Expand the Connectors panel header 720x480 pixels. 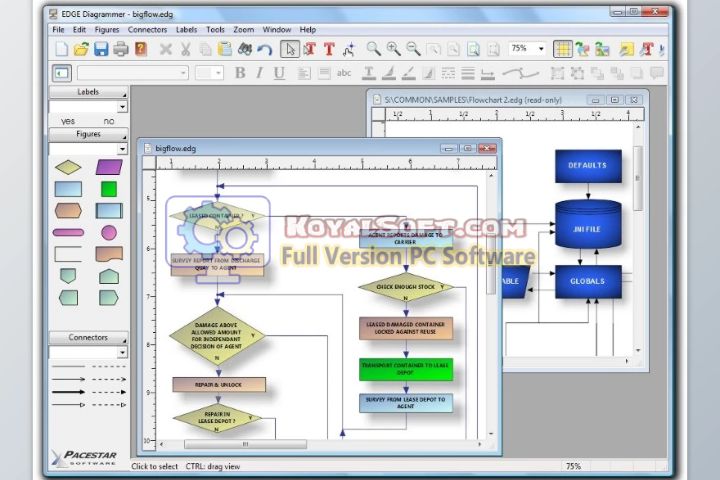(x=88, y=338)
